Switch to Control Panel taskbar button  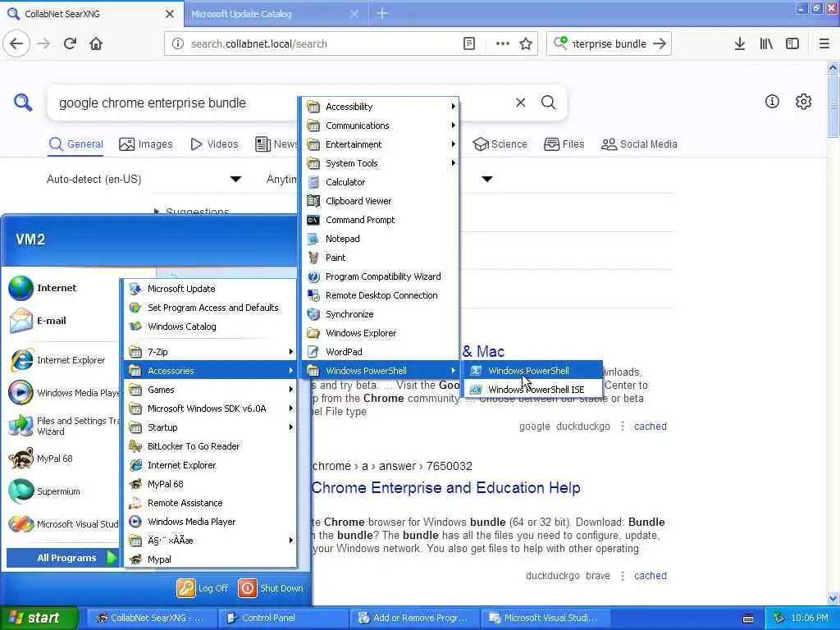[x=283, y=618]
